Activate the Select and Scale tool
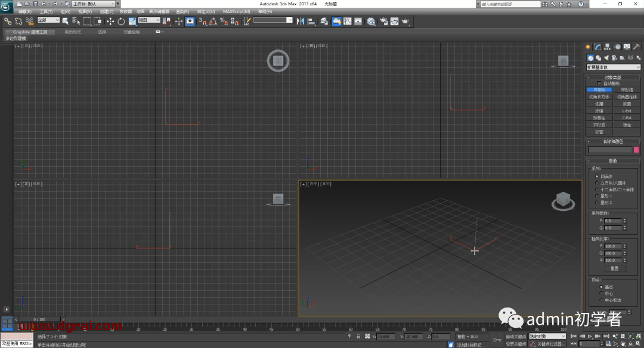The height and width of the screenshot is (348, 644). tap(132, 21)
